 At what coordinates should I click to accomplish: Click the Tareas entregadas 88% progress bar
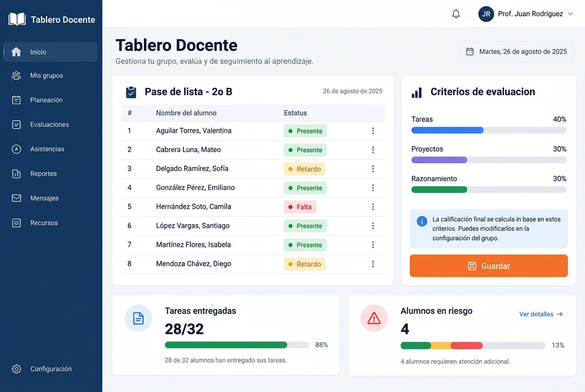237,345
